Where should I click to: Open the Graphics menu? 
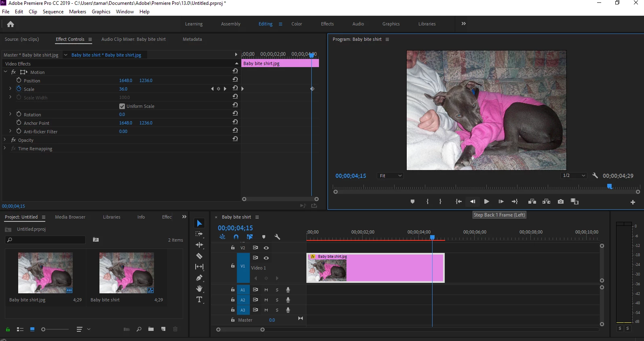pos(101,12)
